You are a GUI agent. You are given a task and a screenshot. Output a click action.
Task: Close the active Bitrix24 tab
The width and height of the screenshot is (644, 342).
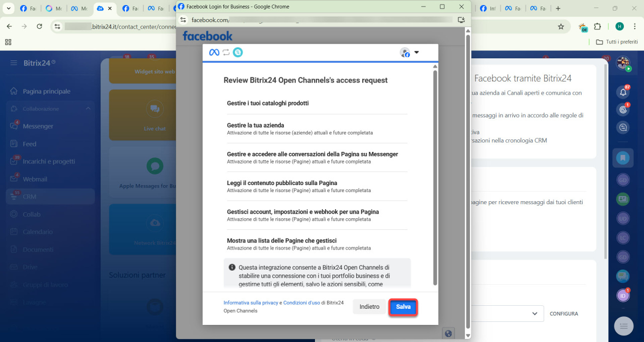tap(111, 9)
